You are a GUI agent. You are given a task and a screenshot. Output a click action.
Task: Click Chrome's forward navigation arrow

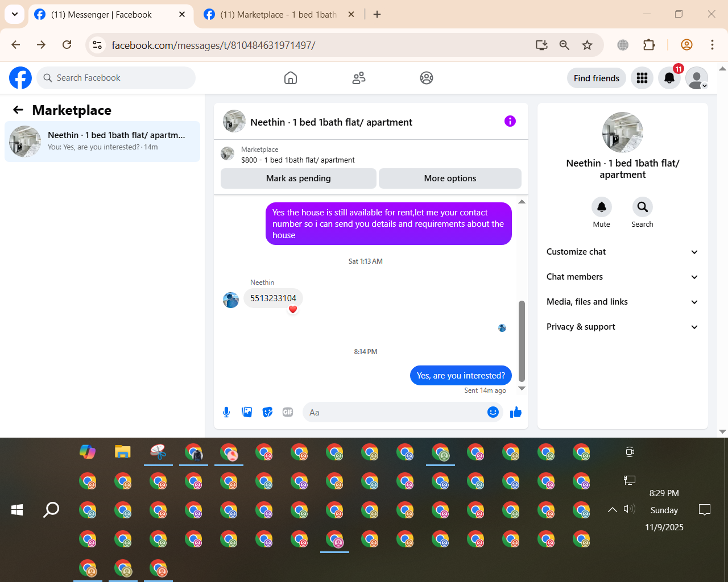coord(41,45)
